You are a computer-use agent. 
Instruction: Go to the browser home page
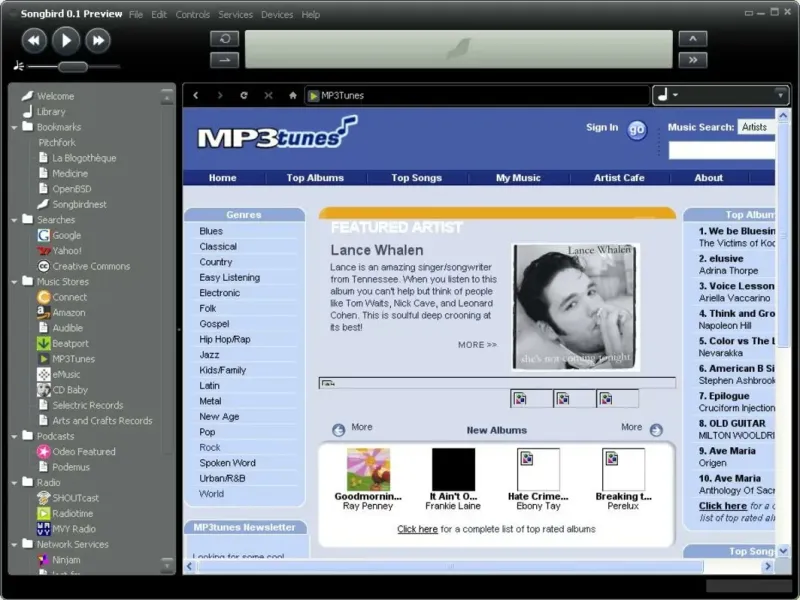pyautogui.click(x=292, y=95)
